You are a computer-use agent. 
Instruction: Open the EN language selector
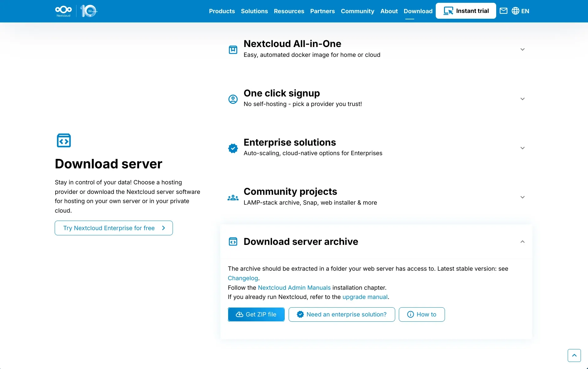click(525, 11)
